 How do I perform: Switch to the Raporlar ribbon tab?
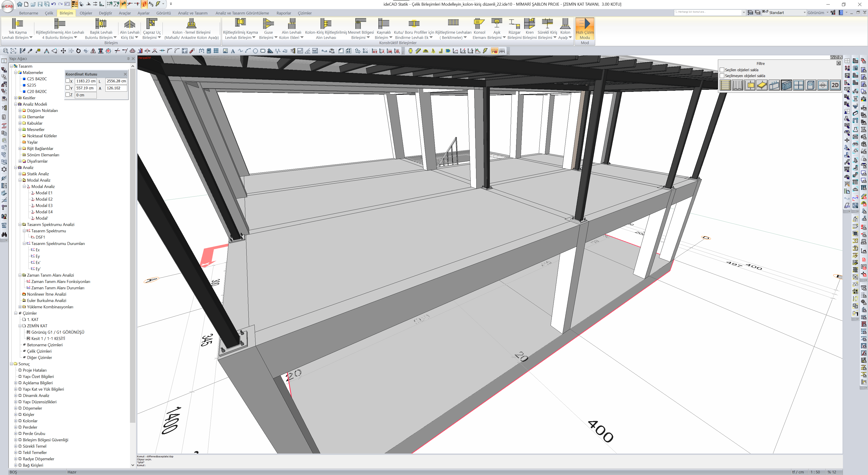283,13
